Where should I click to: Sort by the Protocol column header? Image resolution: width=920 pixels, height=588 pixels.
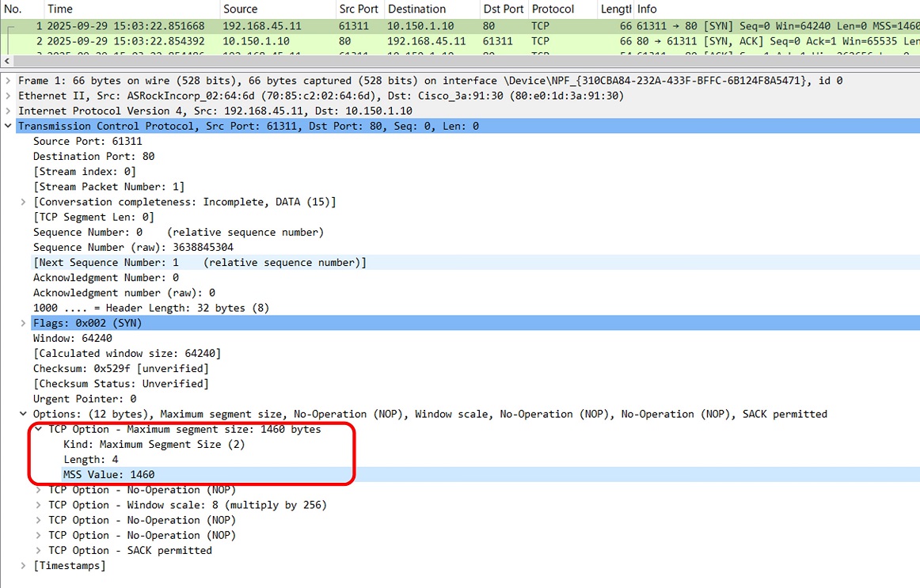coord(553,9)
